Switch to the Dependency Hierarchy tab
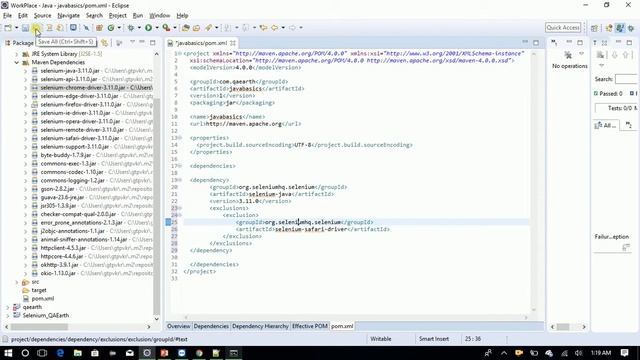The height and width of the screenshot is (360, 640). pos(260,326)
